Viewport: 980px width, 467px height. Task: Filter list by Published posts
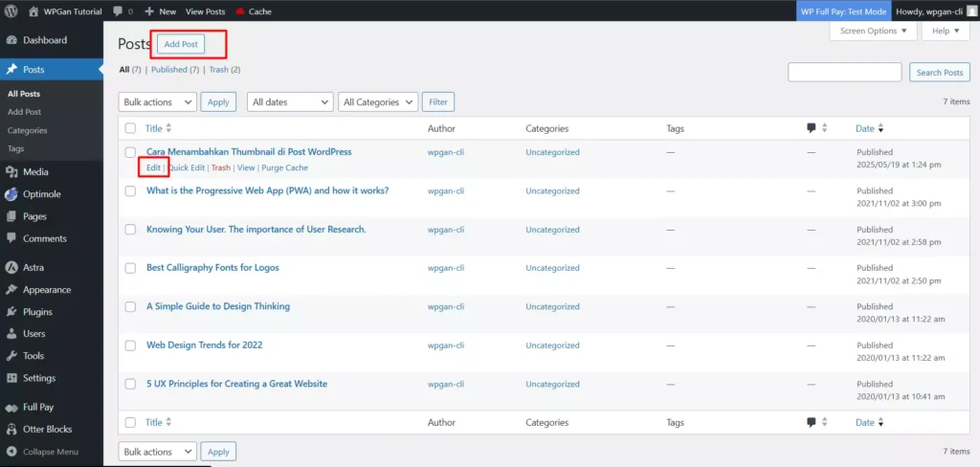pos(168,70)
